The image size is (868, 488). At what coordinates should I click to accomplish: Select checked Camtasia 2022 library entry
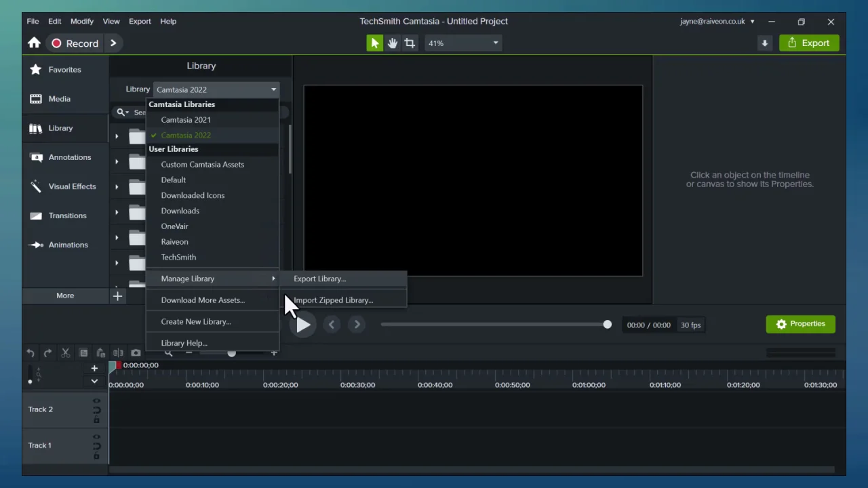(x=212, y=135)
